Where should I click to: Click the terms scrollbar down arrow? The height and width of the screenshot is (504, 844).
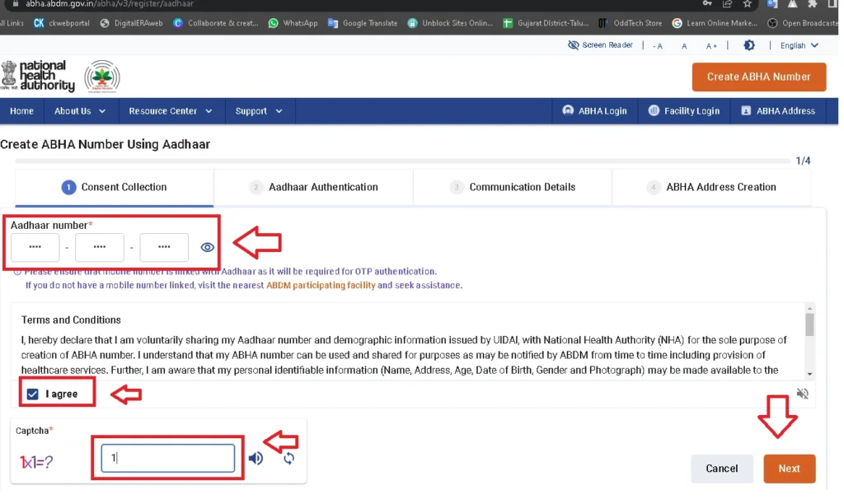809,375
